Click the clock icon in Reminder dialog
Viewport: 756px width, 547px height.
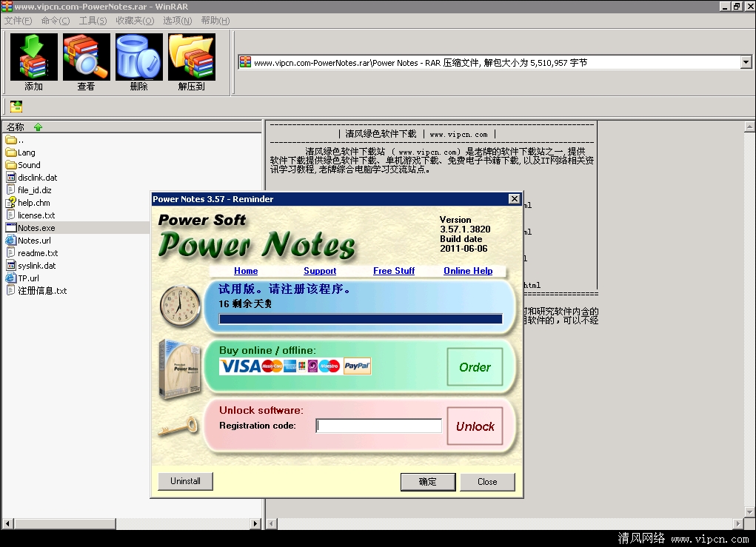(x=180, y=306)
